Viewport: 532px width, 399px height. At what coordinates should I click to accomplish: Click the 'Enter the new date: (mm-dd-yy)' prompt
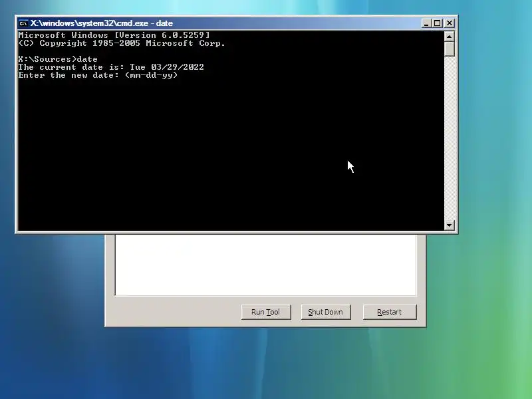point(98,75)
